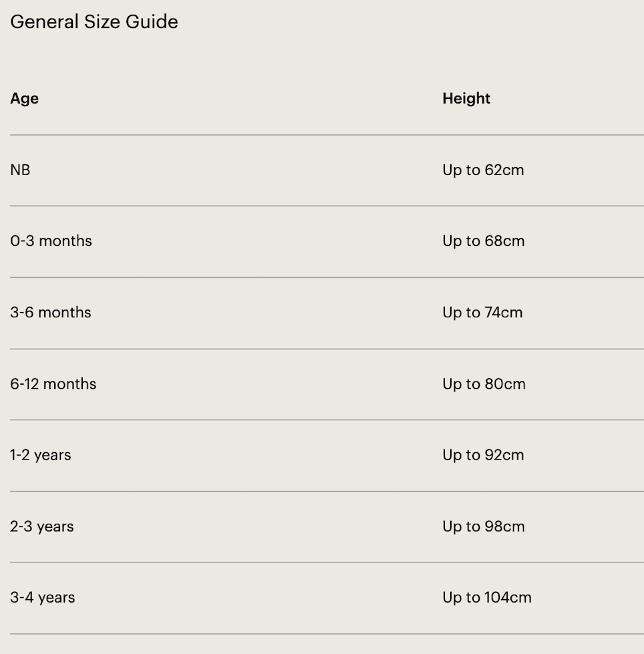Click the General Size Guide heading
Screen dimensions: 644x654
[x=94, y=22]
